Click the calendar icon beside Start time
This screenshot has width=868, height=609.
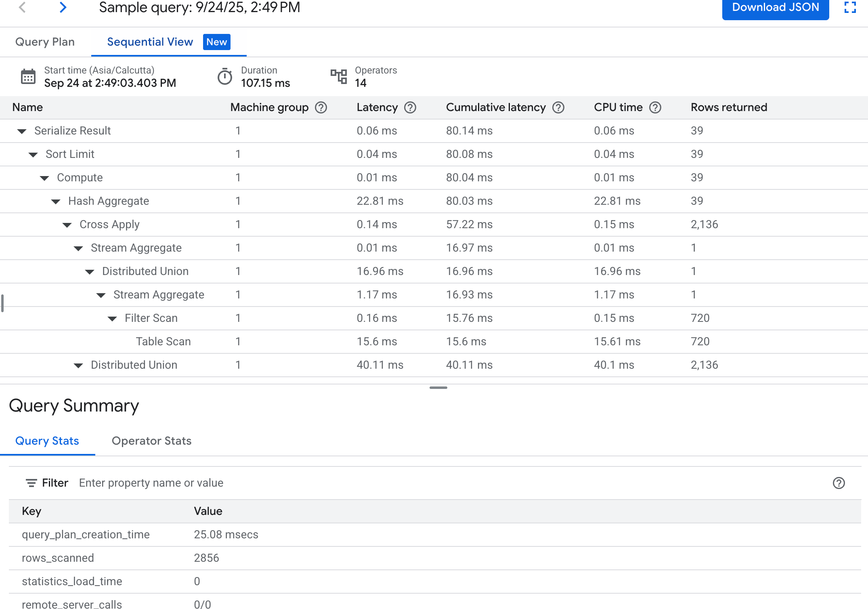[28, 76]
